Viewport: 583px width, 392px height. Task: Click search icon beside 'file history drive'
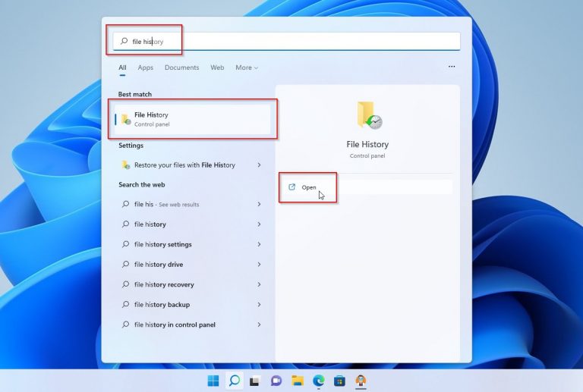click(x=126, y=264)
